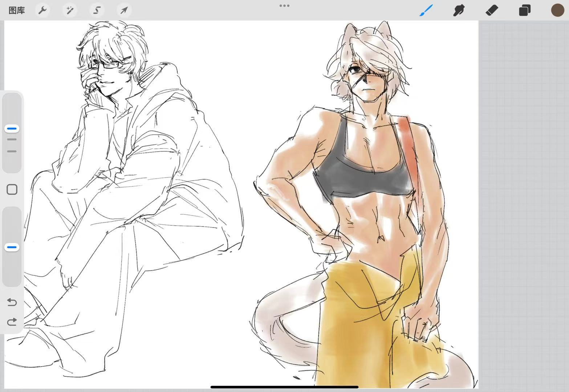Tap the square Modify button in sidebar
The width and height of the screenshot is (569, 392).
[12, 189]
